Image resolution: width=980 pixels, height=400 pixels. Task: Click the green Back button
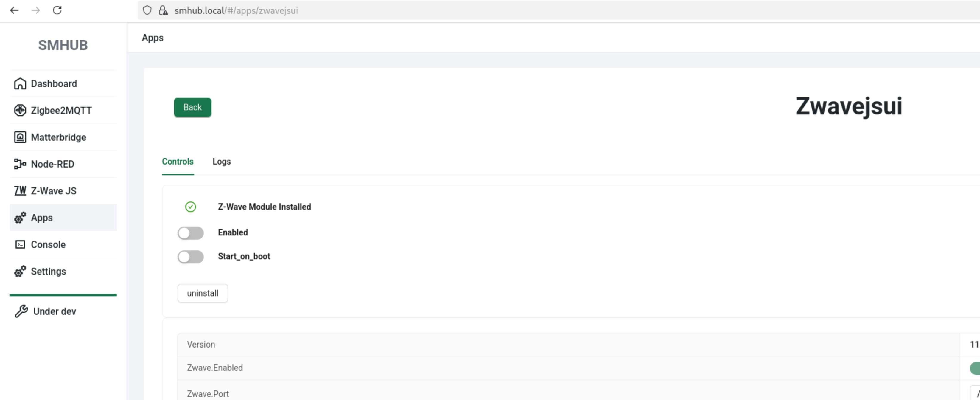pyautogui.click(x=192, y=107)
